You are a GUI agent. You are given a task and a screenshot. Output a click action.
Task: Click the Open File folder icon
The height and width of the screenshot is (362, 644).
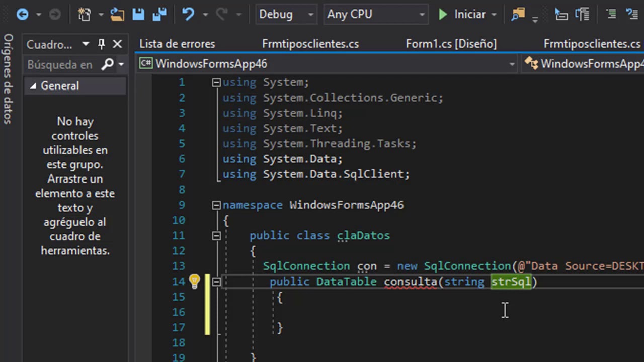coord(117,14)
